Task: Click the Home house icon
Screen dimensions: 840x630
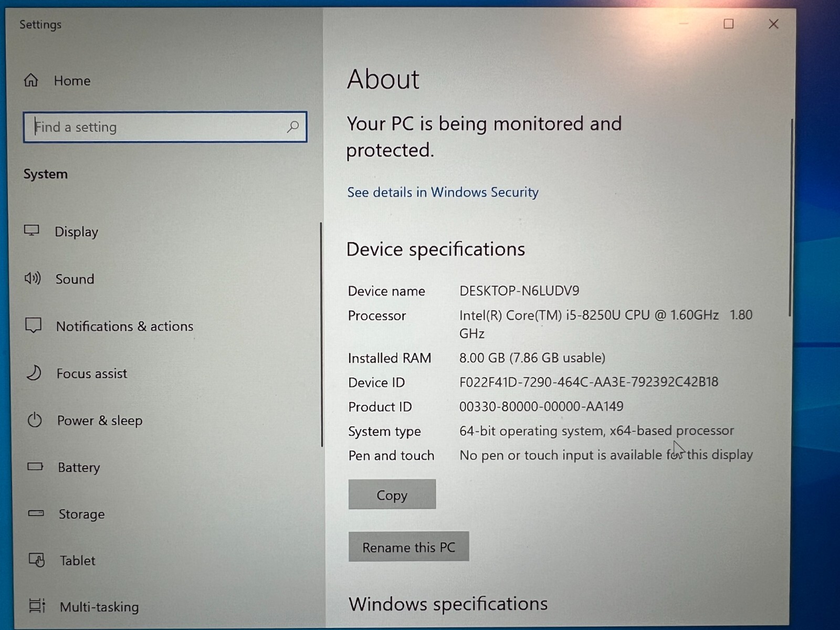Action: 31,80
